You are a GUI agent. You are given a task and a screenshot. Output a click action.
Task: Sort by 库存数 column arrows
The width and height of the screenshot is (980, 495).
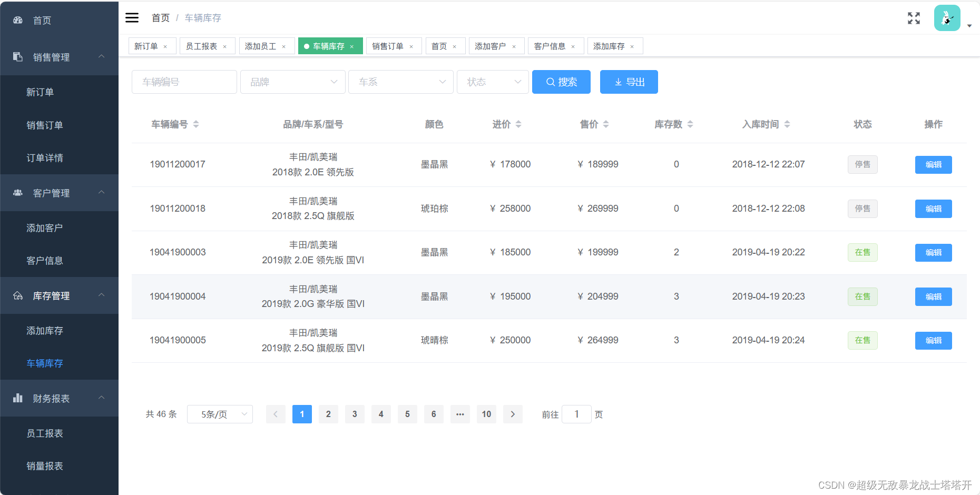point(690,124)
